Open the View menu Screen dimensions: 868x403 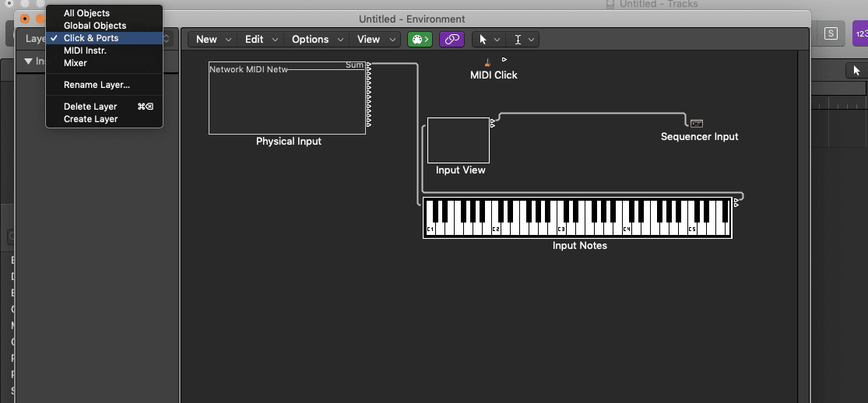tap(375, 39)
